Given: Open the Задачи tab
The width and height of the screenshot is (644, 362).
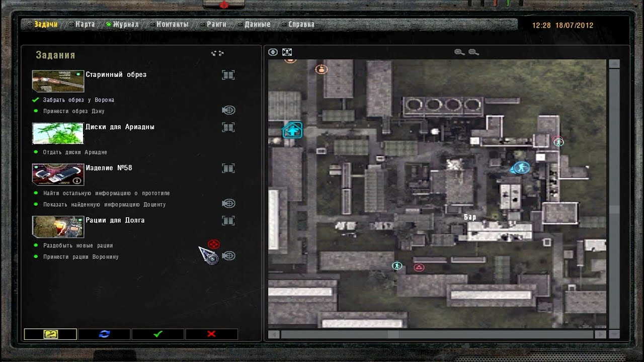Looking at the screenshot, I should 46,24.
